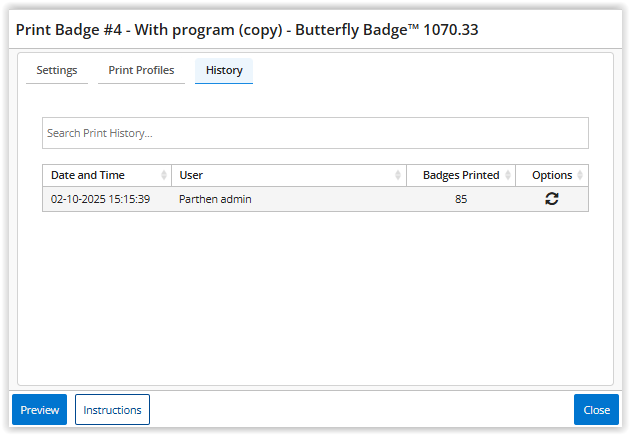630x435 pixels.
Task: Switch to the Settings tab
Action: click(x=57, y=71)
